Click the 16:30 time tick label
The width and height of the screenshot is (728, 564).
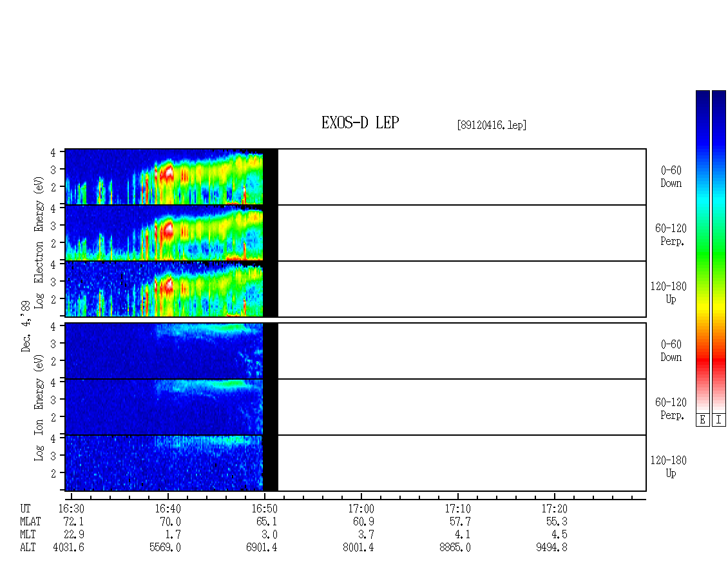click(x=71, y=509)
